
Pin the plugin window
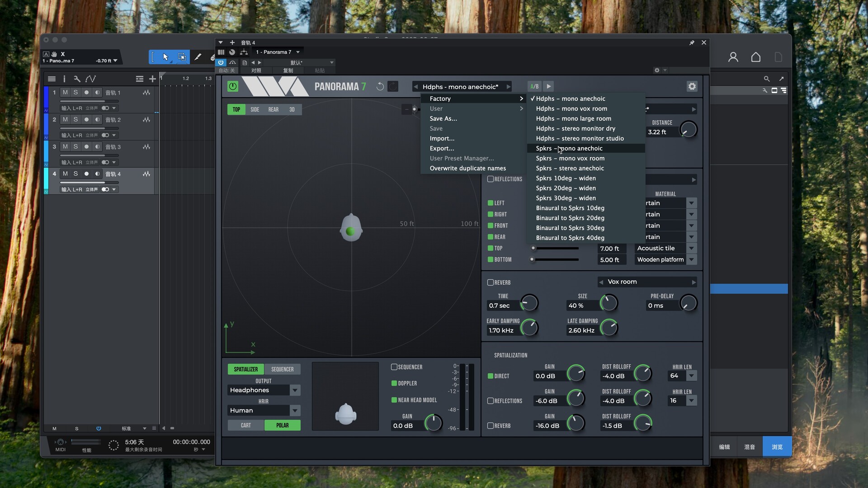tap(692, 42)
